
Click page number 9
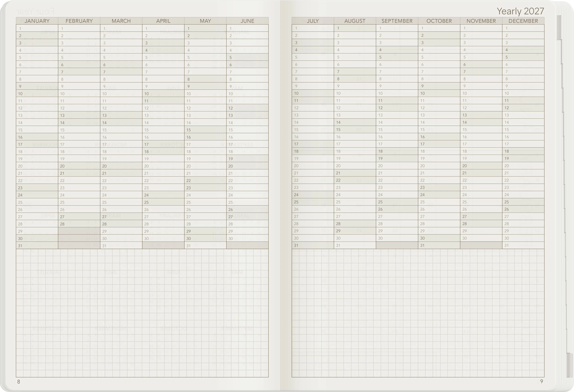coord(542,381)
